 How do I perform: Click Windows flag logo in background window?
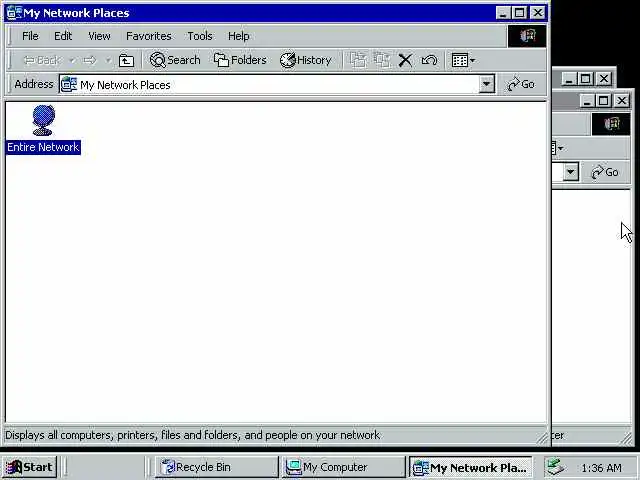611,124
